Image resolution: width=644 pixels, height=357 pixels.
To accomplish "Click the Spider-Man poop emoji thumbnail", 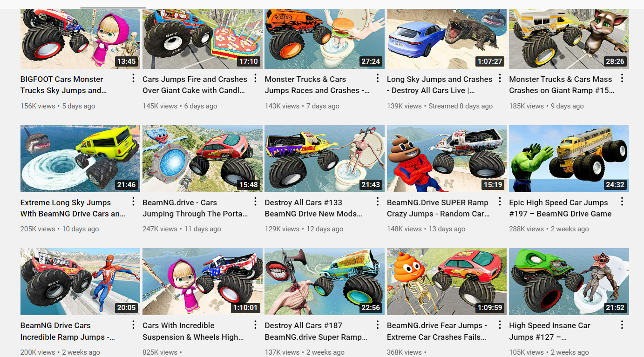I will tap(447, 159).
